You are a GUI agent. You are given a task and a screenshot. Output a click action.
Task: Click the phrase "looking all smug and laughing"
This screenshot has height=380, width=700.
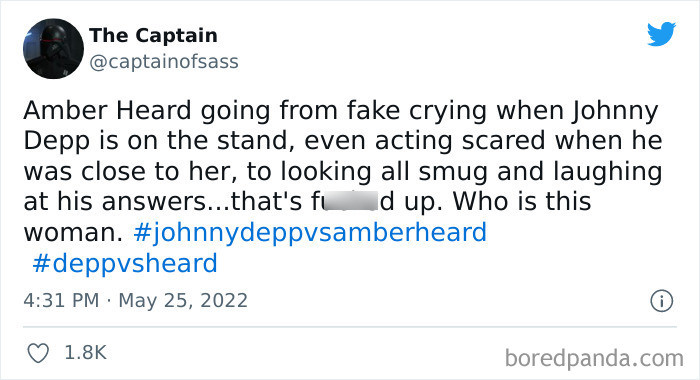471,173
